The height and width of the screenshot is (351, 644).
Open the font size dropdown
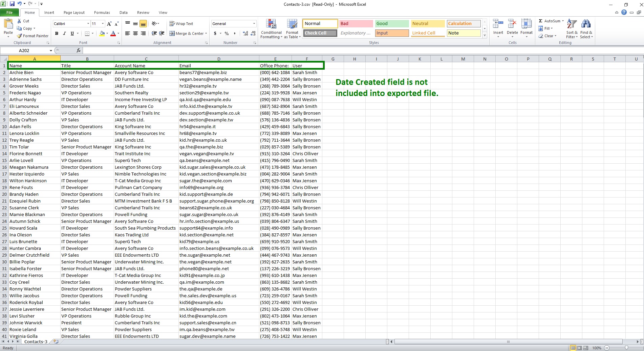[x=103, y=24]
